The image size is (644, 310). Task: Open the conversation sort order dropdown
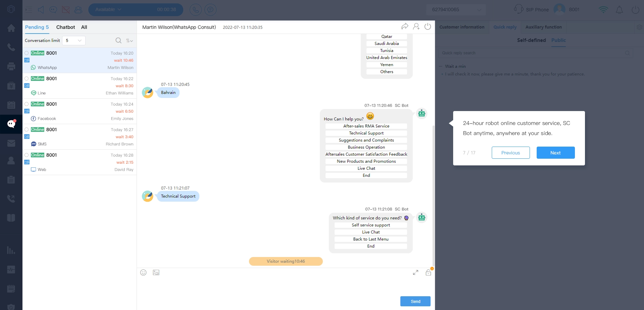pyautogui.click(x=129, y=41)
